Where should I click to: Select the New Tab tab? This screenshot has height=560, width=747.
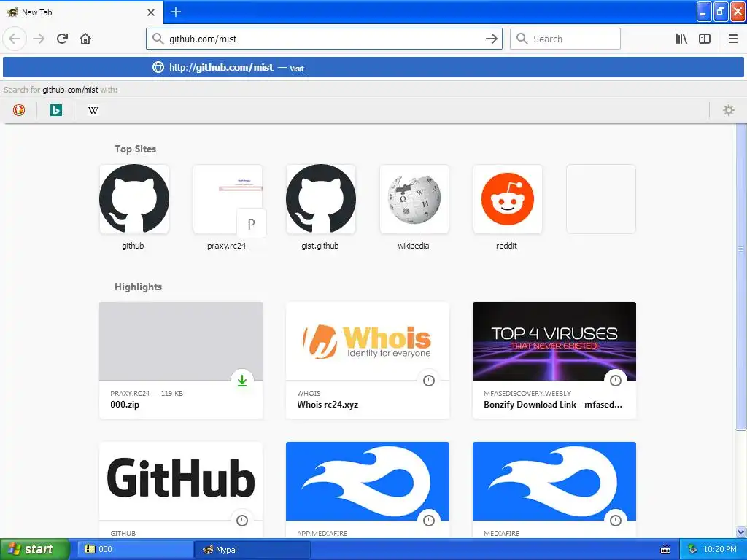[81, 12]
